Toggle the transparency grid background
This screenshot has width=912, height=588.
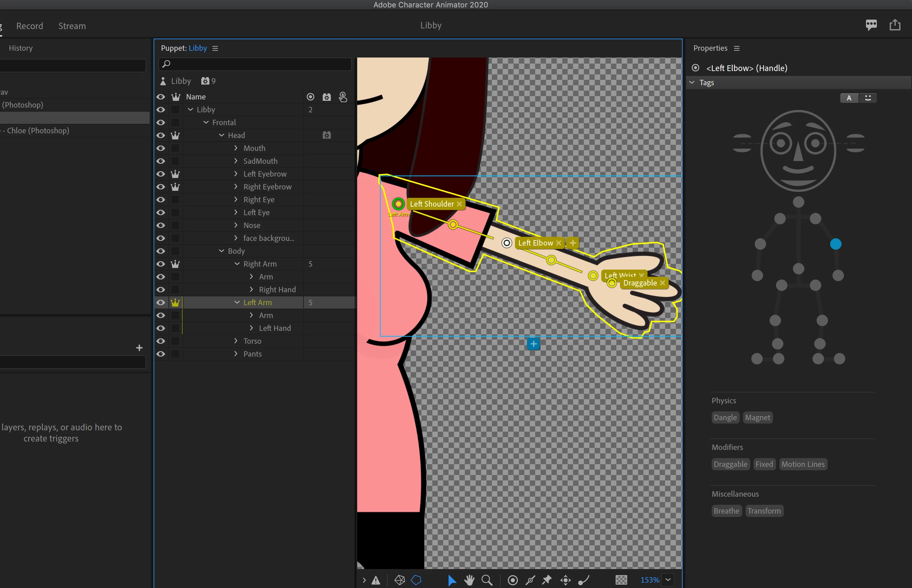click(x=621, y=580)
